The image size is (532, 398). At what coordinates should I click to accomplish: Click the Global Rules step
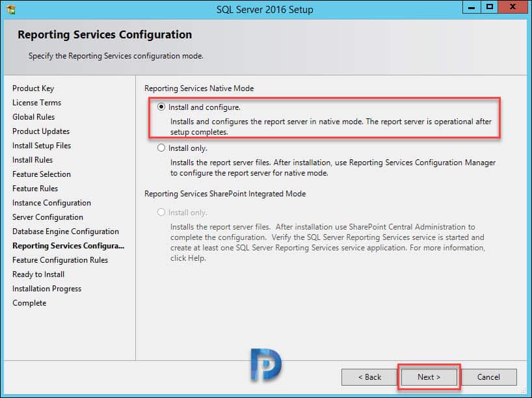click(34, 116)
